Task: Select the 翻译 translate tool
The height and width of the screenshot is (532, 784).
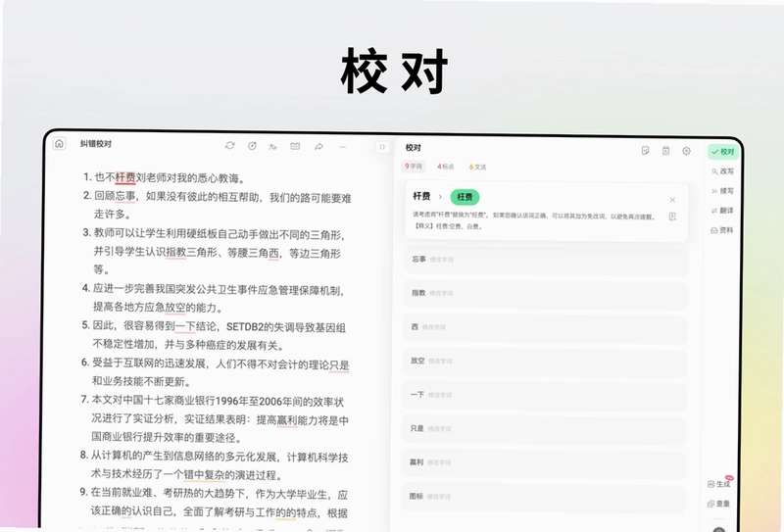Action: (x=723, y=211)
